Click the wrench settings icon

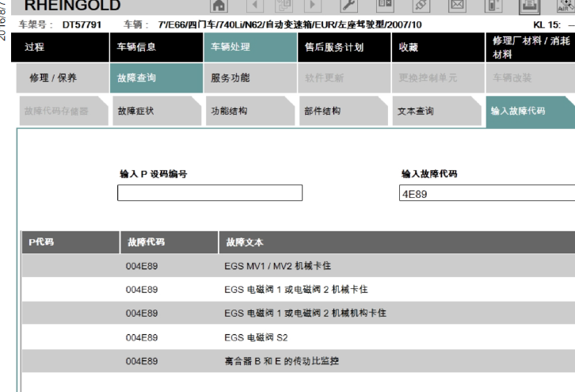coord(348,5)
